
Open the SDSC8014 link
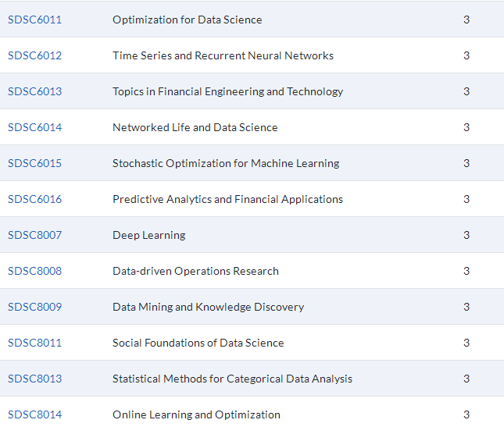tap(34, 415)
